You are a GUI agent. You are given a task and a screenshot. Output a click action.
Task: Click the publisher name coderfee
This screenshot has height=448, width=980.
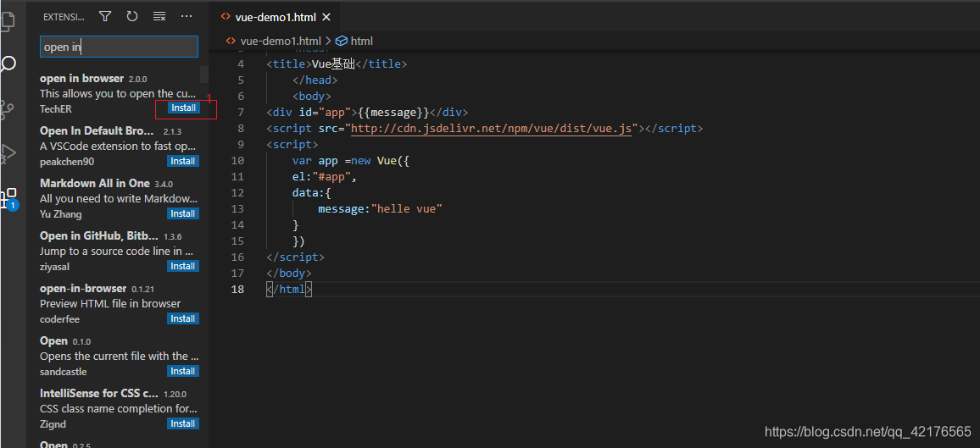point(60,318)
